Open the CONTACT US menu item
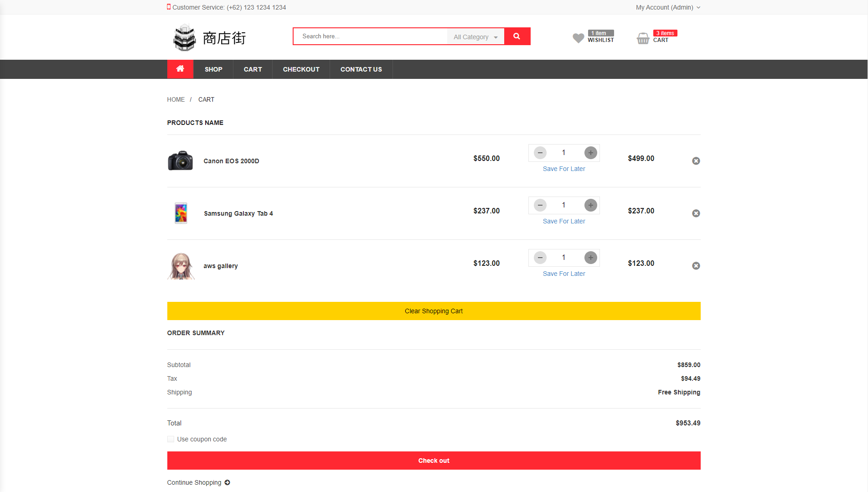 pos(361,69)
